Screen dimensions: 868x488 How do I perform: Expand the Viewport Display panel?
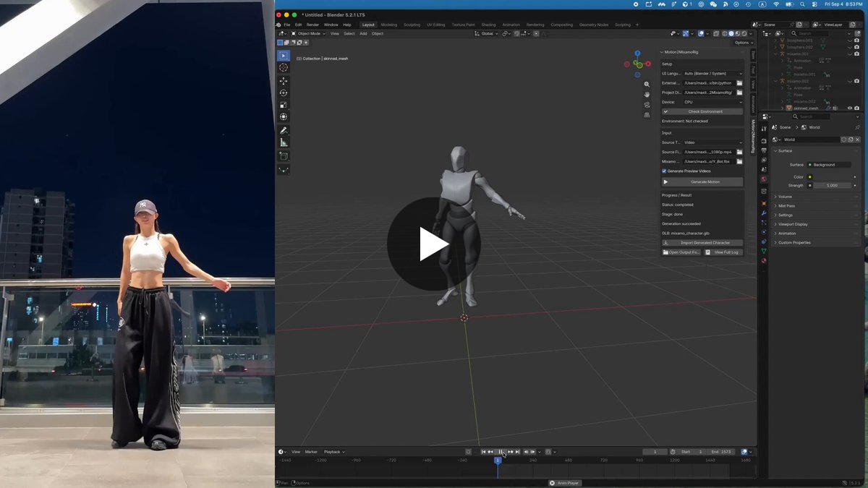(x=815, y=224)
